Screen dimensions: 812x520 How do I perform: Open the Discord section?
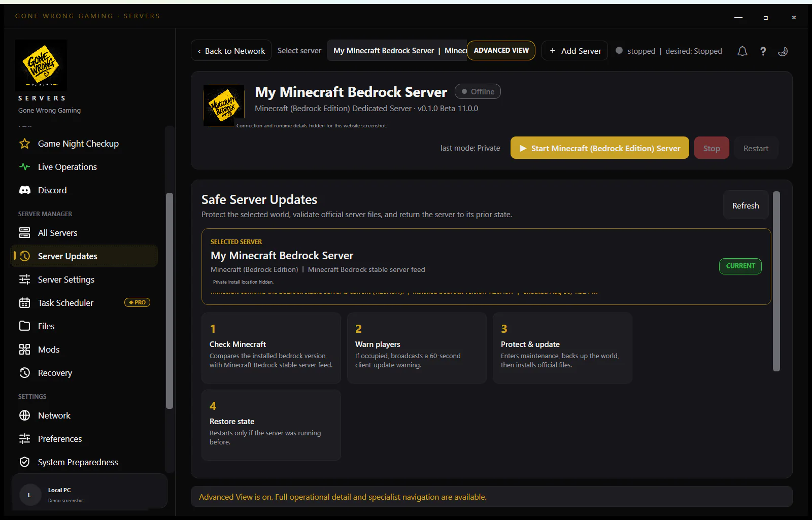(x=84, y=190)
